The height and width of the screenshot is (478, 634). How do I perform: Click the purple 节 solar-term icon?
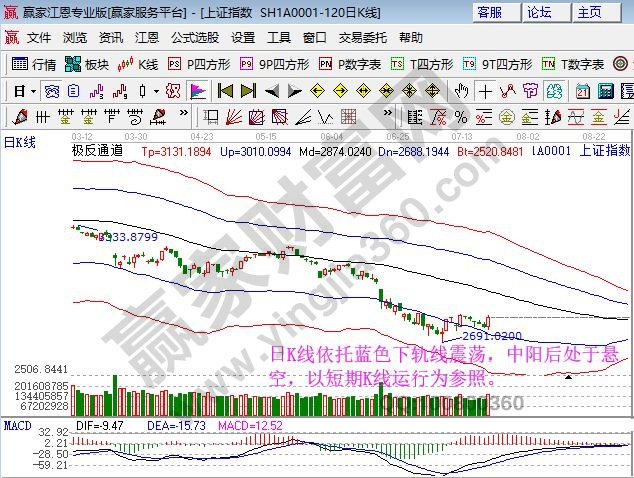(530, 91)
